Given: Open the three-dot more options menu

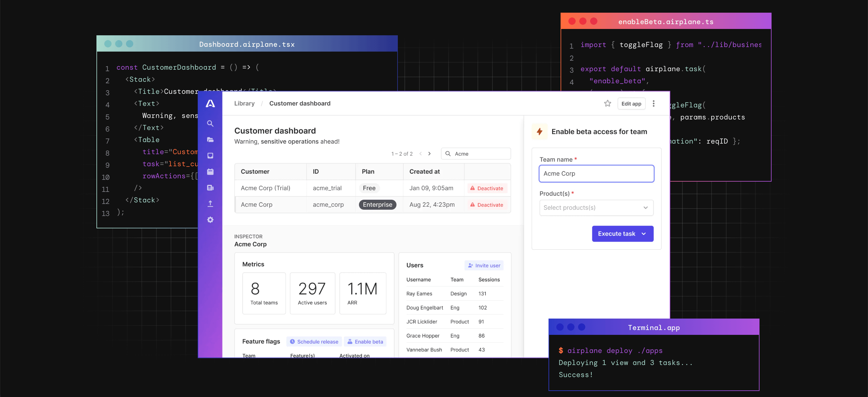Looking at the screenshot, I should pos(653,103).
